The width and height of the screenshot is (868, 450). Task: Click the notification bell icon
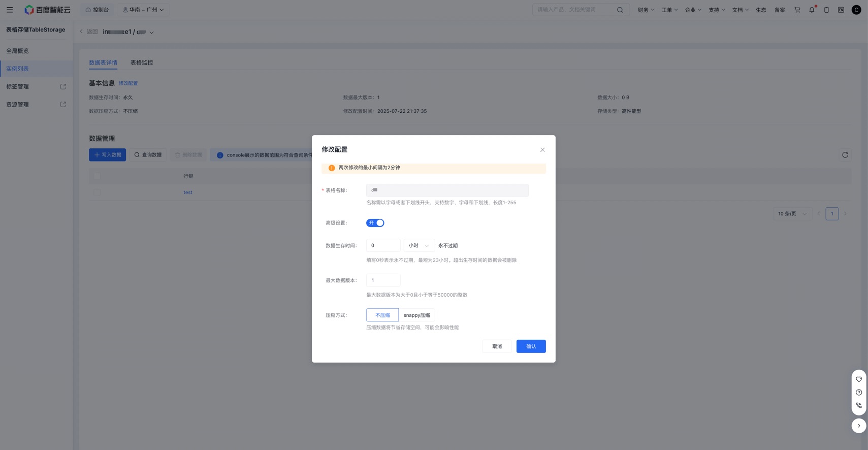(812, 10)
